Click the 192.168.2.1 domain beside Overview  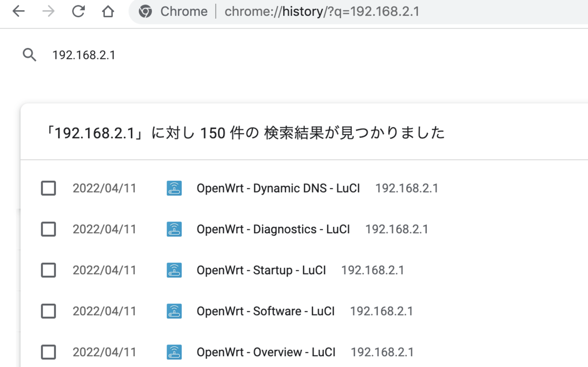tap(382, 352)
